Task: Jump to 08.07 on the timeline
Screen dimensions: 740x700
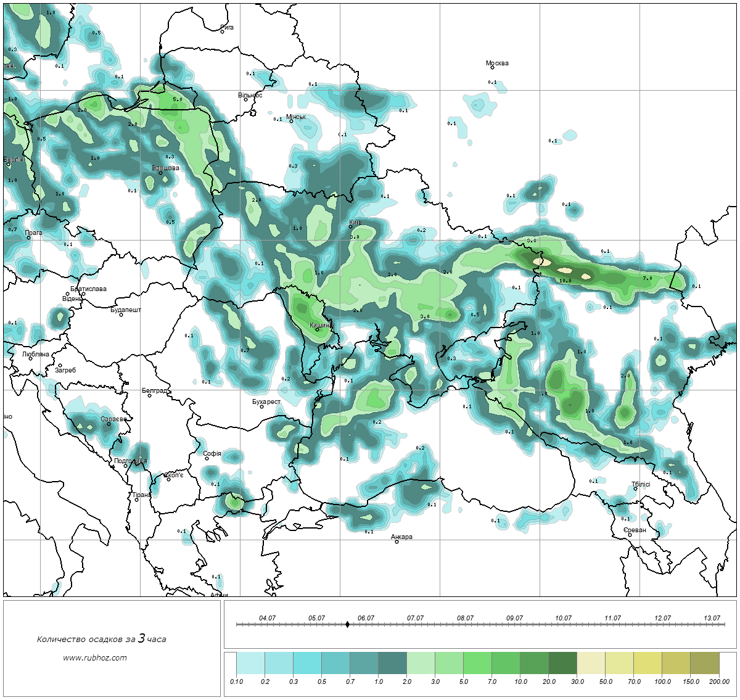Action: coord(465,619)
